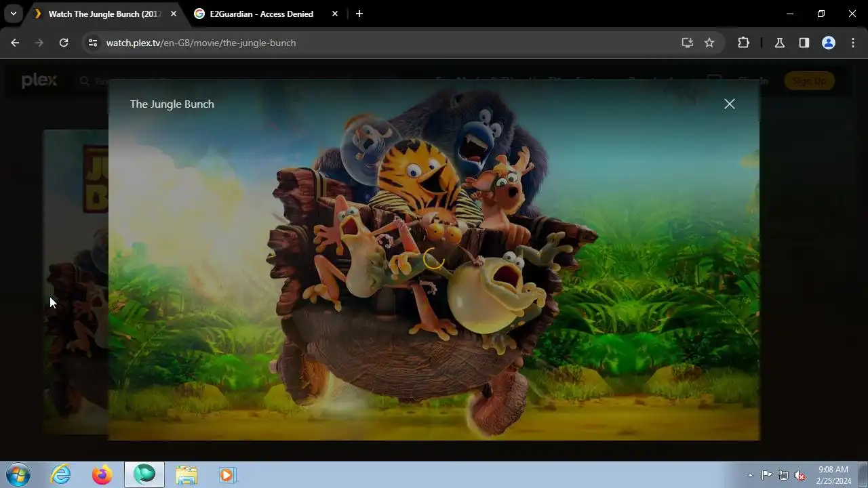Open the Chrome extensions puzzle icon
Viewport: 868px width, 488px height.
744,43
